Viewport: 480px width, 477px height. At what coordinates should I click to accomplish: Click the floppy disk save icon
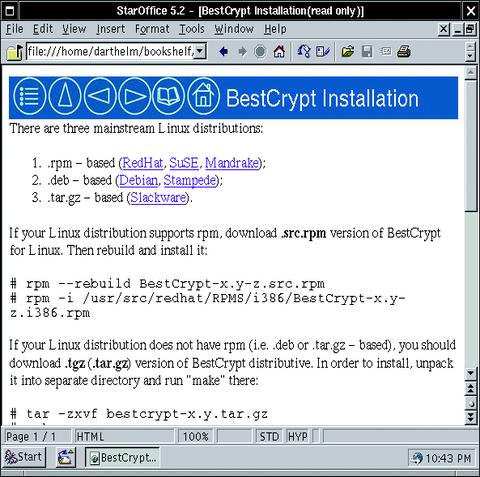tap(367, 52)
